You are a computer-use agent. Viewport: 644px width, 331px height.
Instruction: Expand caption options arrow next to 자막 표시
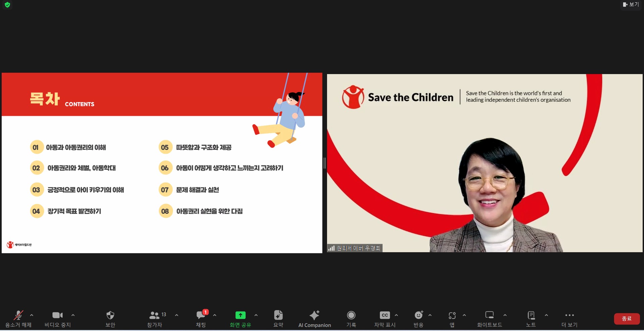(396, 315)
